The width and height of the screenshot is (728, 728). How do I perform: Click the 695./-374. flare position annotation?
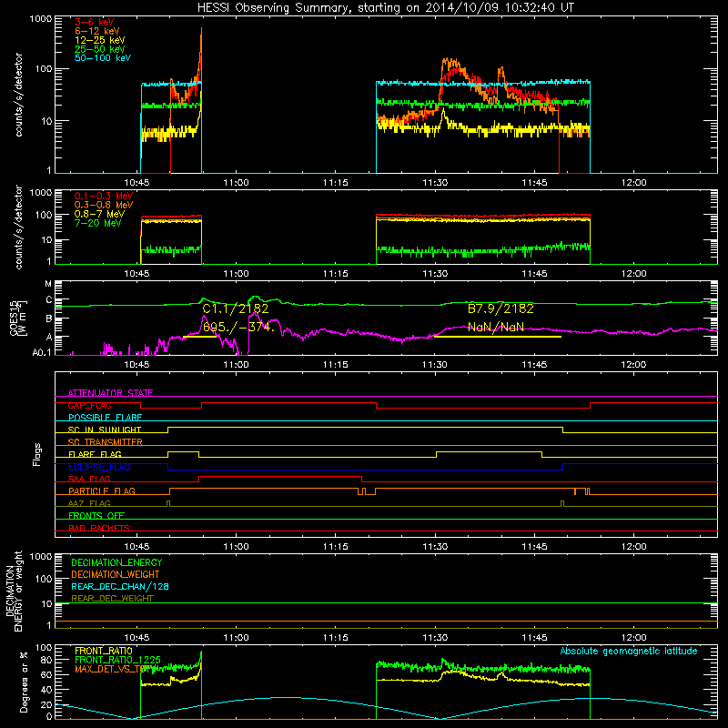click(x=238, y=327)
